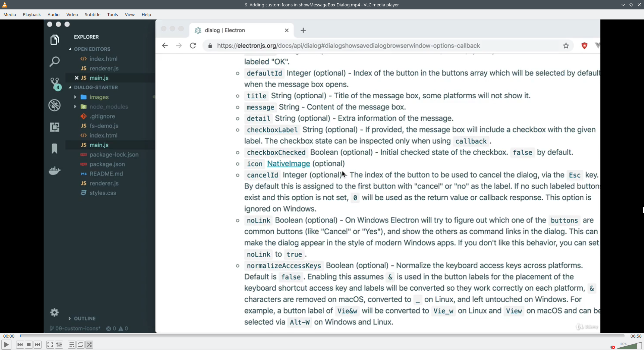Screen dimensions: 644x350
Task: Click the padlock site info icon
Action: point(210,46)
